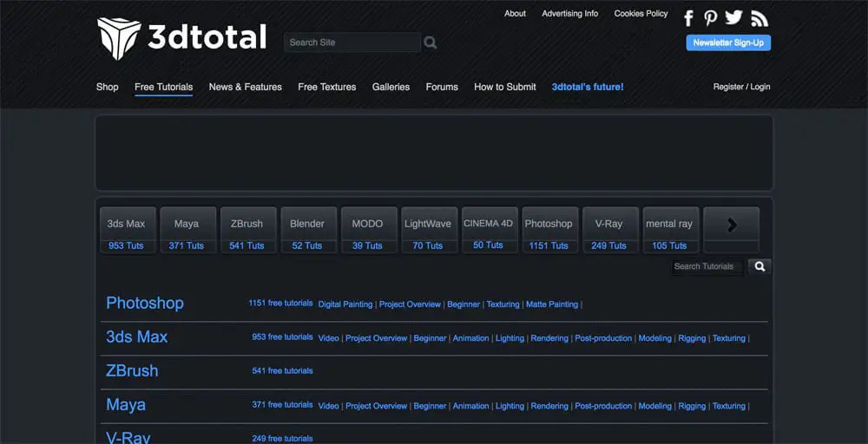The image size is (868, 444).
Task: Open Modeling in 3ds Max row
Action: pos(654,338)
